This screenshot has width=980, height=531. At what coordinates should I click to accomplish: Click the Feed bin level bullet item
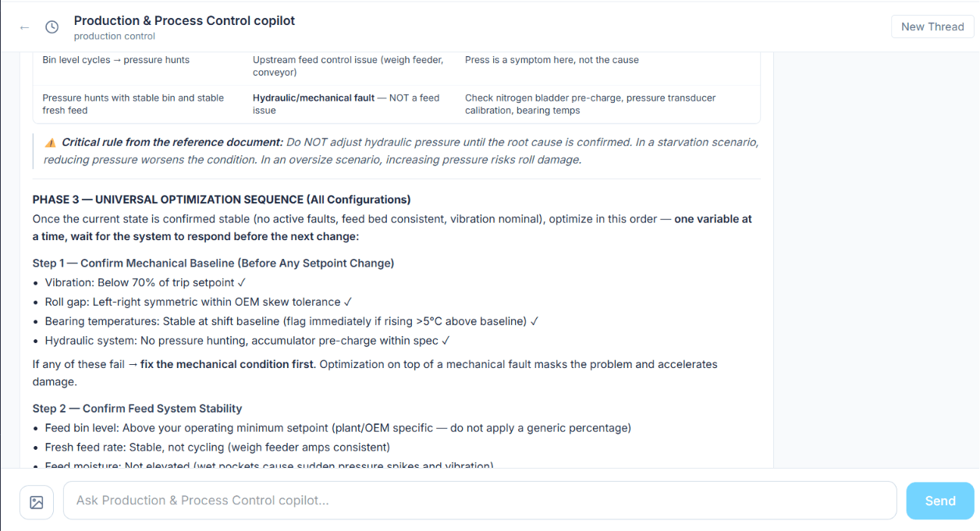[338, 428]
